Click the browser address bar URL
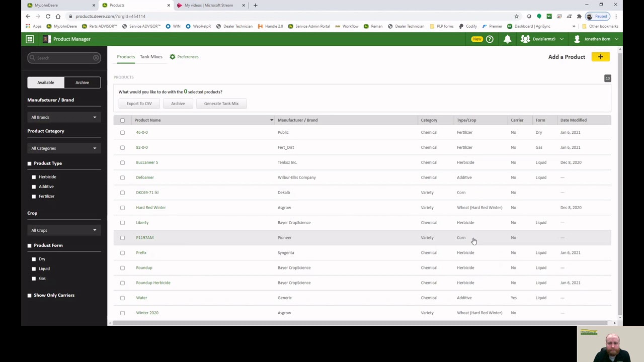Viewport: 644px width, 362px height. tap(110, 16)
